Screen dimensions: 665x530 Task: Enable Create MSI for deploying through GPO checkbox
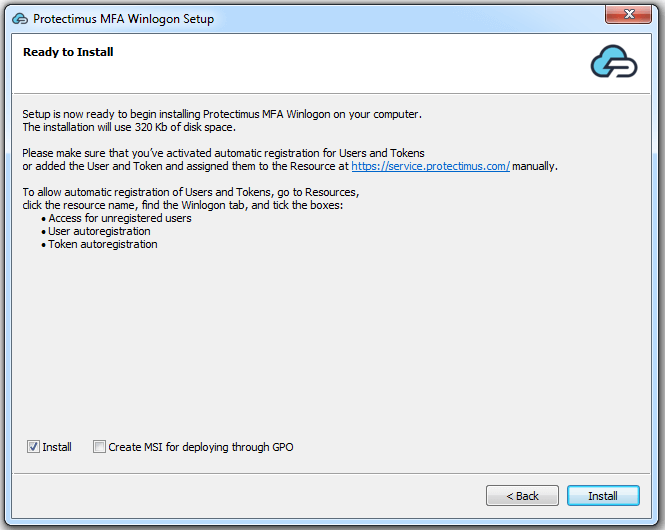click(99, 446)
